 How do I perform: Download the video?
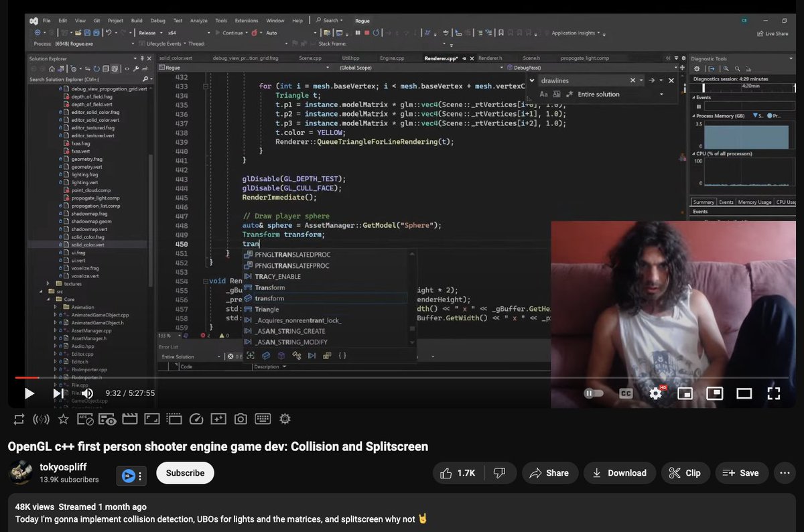click(x=620, y=473)
